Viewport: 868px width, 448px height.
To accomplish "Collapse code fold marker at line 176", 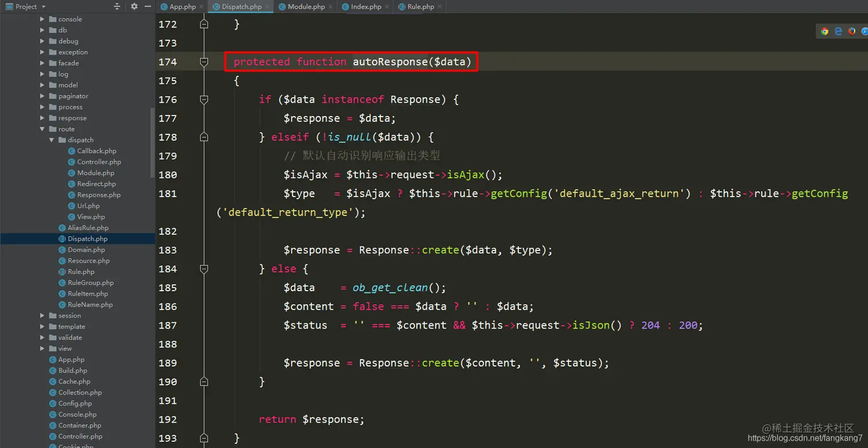I will pyautogui.click(x=204, y=99).
